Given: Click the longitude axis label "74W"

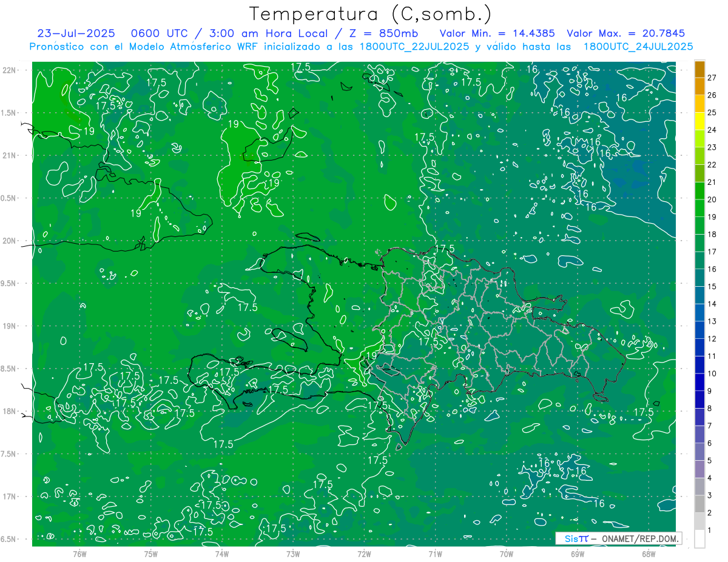Looking at the screenshot, I should [x=222, y=553].
